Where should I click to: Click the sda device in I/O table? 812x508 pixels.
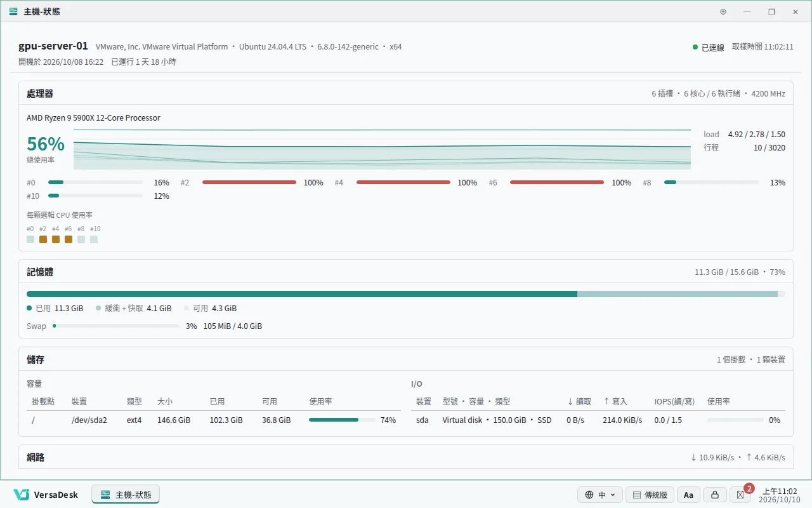tap(422, 420)
